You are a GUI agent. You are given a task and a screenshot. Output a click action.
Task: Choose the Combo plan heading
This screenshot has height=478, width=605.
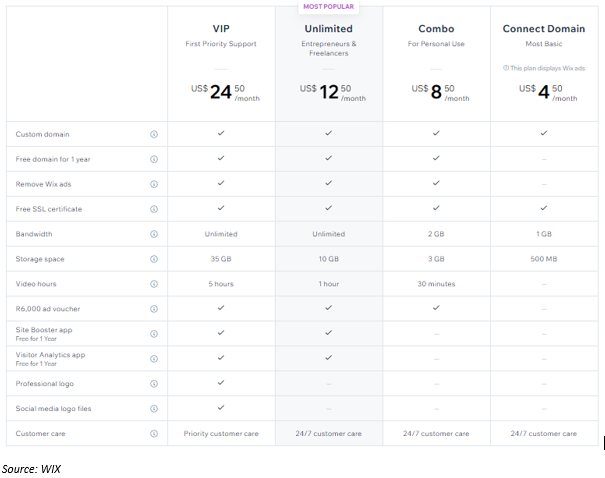436,29
